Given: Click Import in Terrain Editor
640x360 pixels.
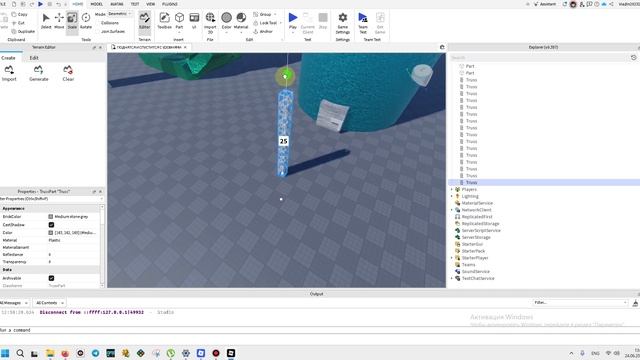Looking at the screenshot, I should coord(9,73).
